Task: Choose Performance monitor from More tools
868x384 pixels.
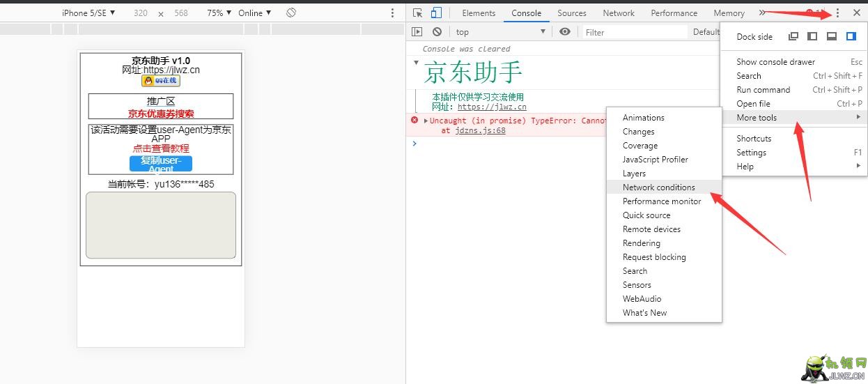Action: pyautogui.click(x=664, y=201)
